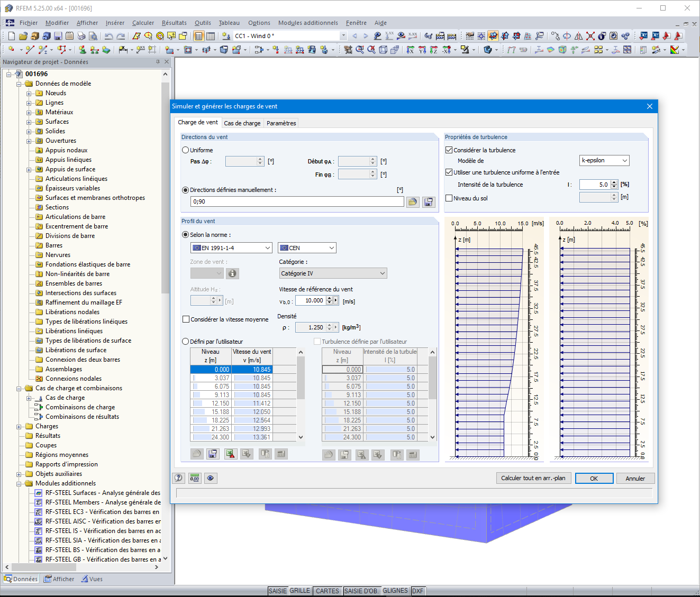This screenshot has width=700, height=597.
Task: Switch to the Cas de charge tab
Action: coord(242,123)
